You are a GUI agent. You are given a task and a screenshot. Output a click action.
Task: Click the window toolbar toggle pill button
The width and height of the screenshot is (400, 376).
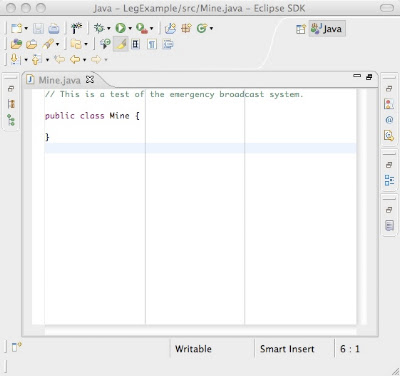387,8
